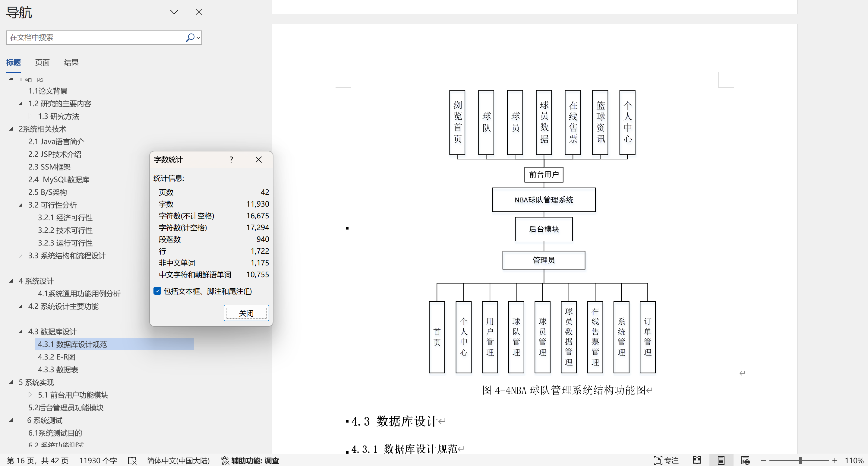868x466 pixels.
Task: Switch to Focus mode
Action: pos(666,461)
